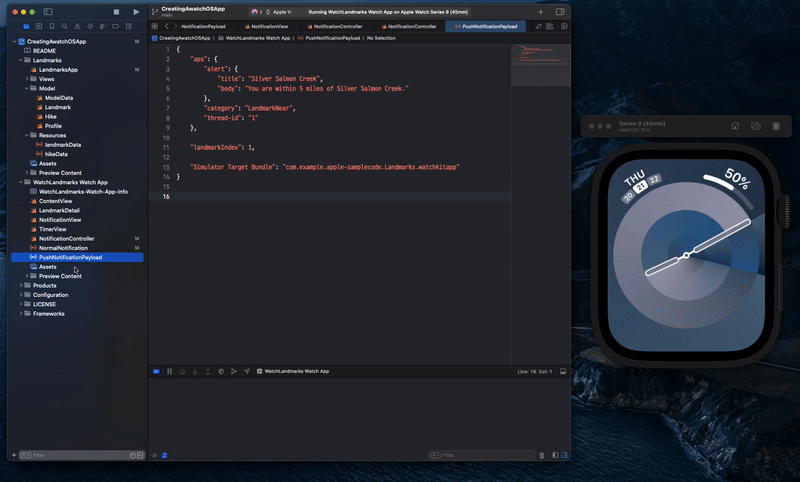Open the ModelData file
This screenshot has height=482, width=800.
pyautogui.click(x=59, y=98)
